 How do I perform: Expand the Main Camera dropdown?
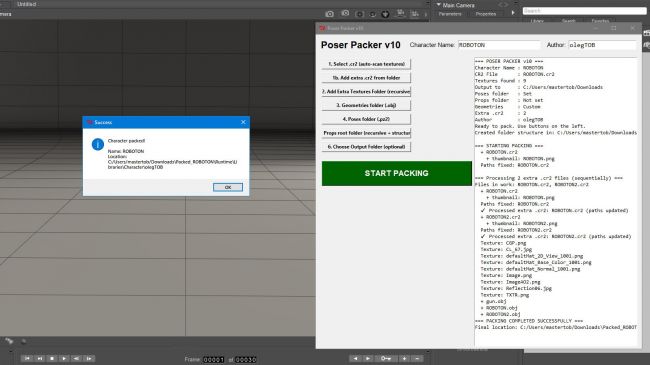[439, 5]
